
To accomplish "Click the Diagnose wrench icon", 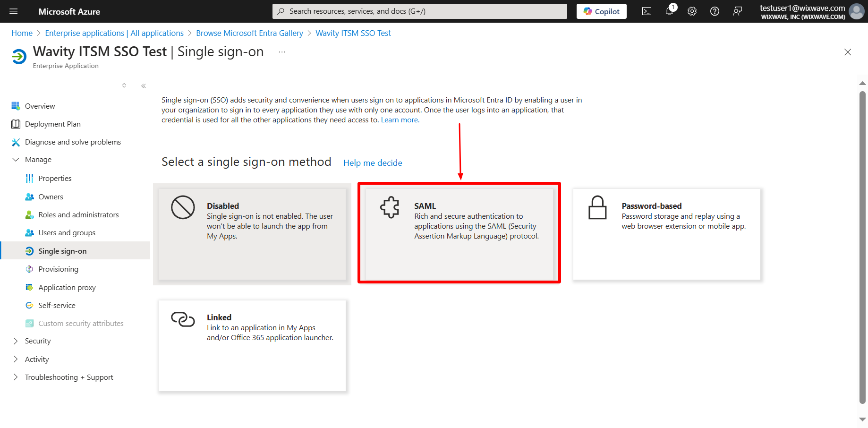I will click(16, 142).
